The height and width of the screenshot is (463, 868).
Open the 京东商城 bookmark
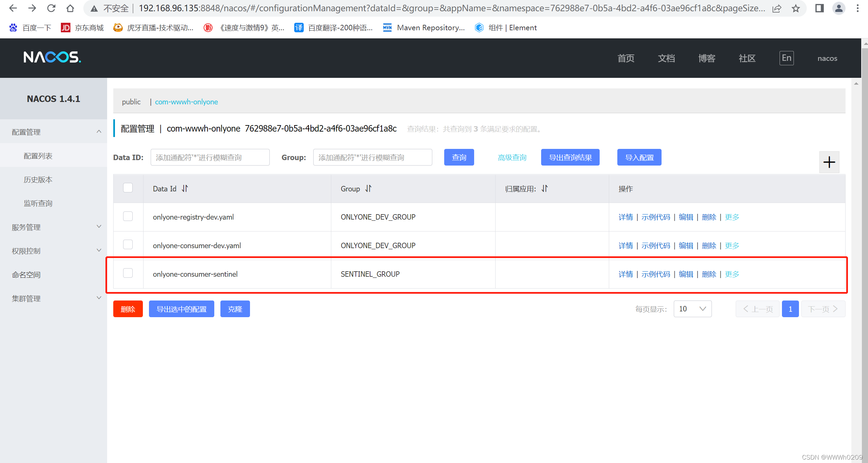point(82,28)
